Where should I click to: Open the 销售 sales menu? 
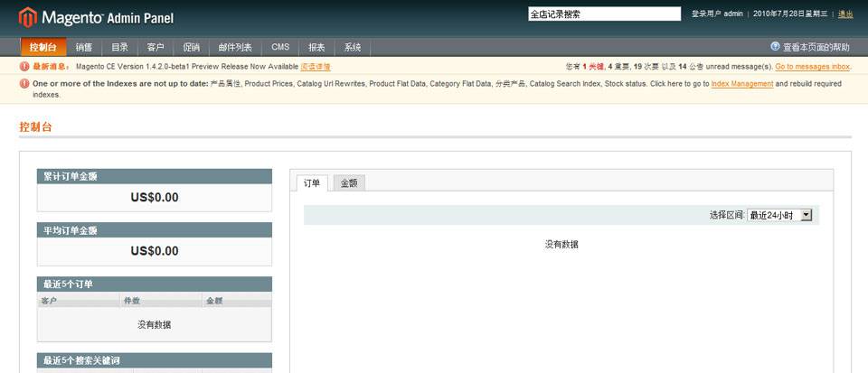(x=84, y=47)
